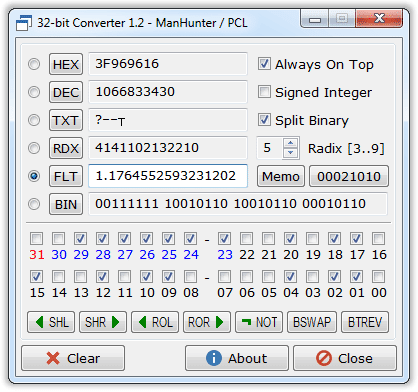Focus the FLT field showing 1.1764552593231202
This screenshot has width=418, height=392.
coord(168,176)
